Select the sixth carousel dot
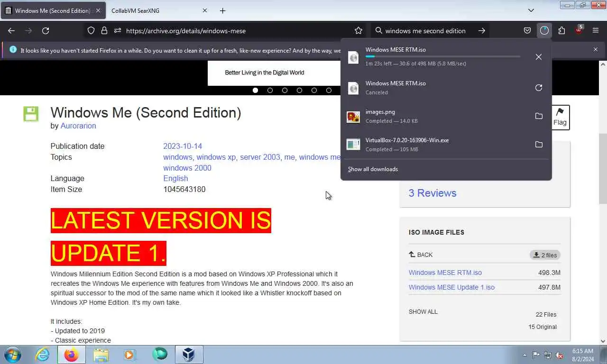Image resolution: width=607 pixels, height=364 pixels. click(329, 90)
